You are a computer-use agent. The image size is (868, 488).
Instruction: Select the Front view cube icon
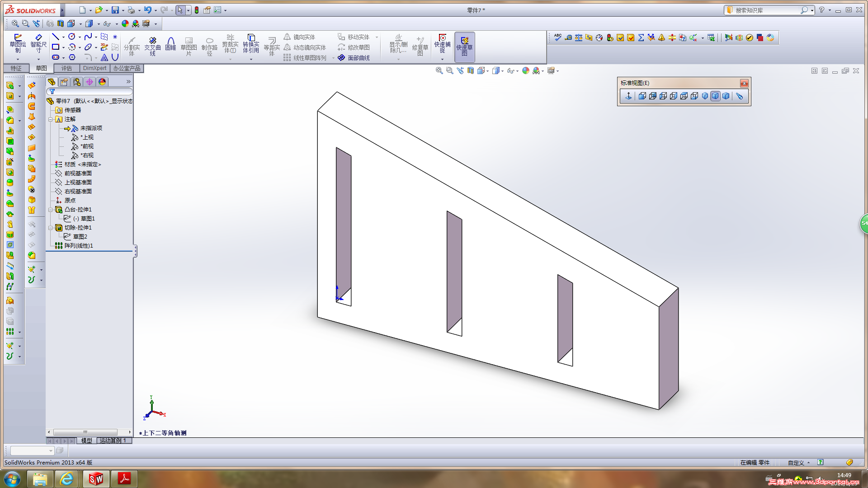point(642,96)
